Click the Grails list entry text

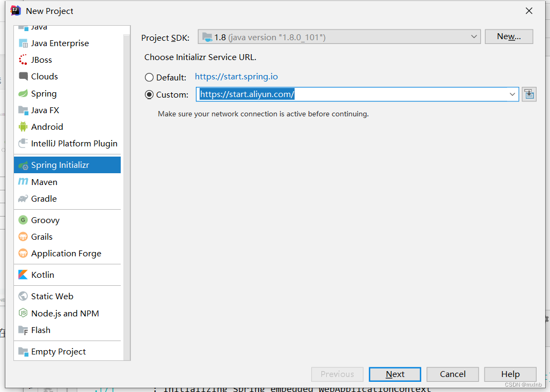click(42, 236)
